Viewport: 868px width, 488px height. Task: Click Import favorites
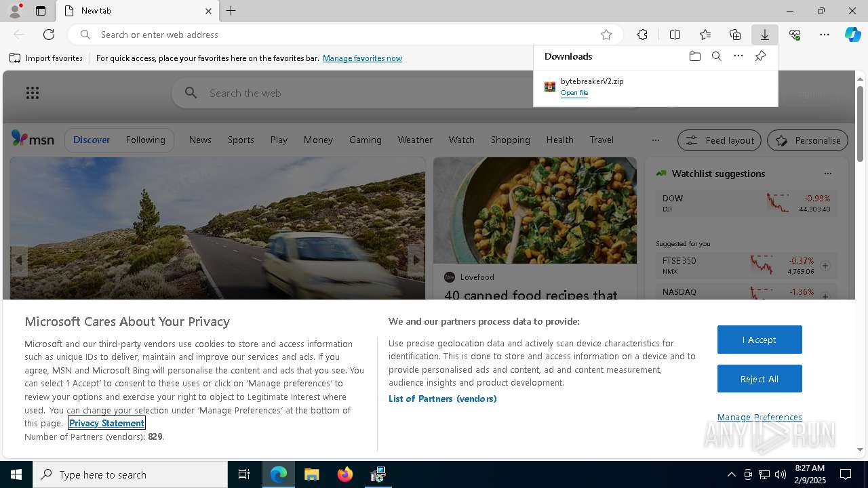pyautogui.click(x=46, y=58)
